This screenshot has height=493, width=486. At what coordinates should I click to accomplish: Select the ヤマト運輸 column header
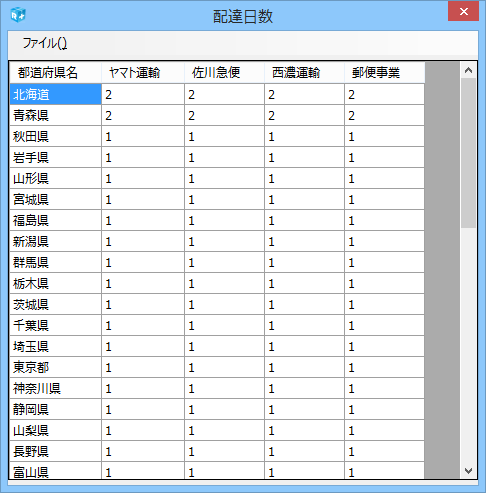coord(143,72)
